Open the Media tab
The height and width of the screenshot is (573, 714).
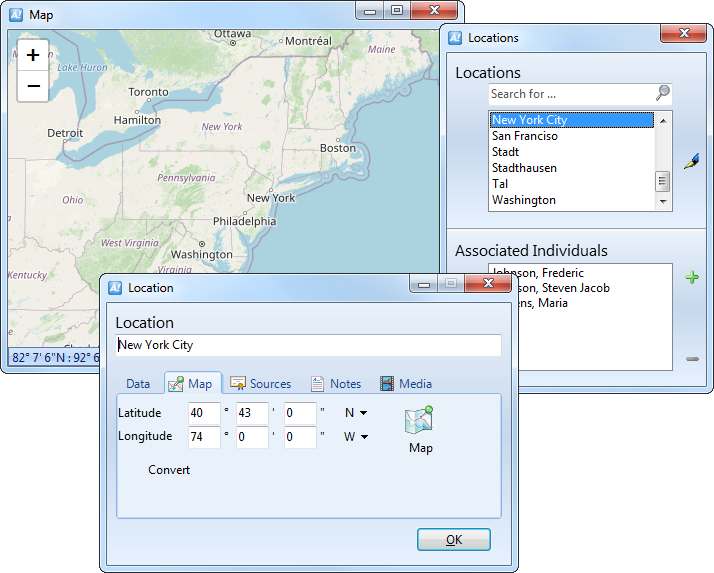(x=406, y=384)
